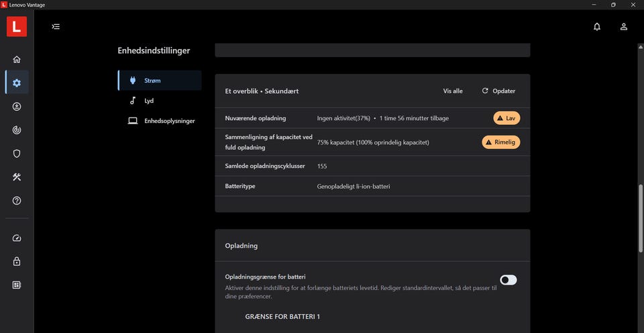
Task: Click the Lyd music note icon
Action: click(x=133, y=101)
